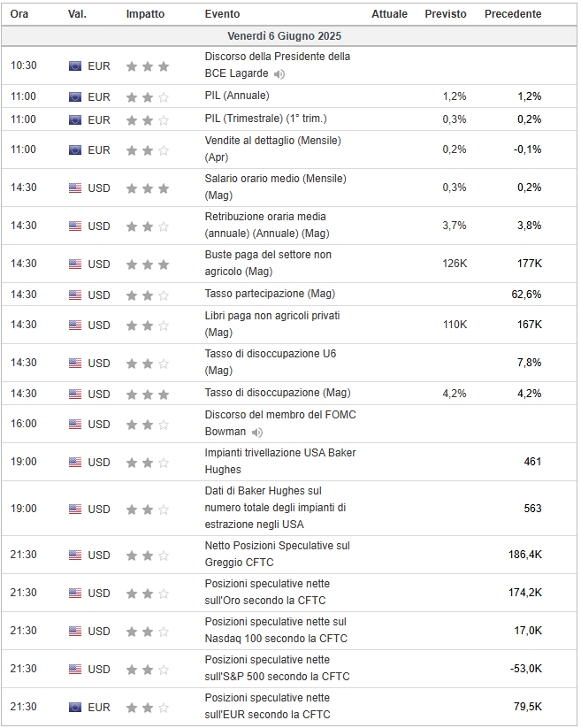Open Netto Posizioni Speculative sul Greggio CFTC
The image size is (581, 728).
click(277, 554)
